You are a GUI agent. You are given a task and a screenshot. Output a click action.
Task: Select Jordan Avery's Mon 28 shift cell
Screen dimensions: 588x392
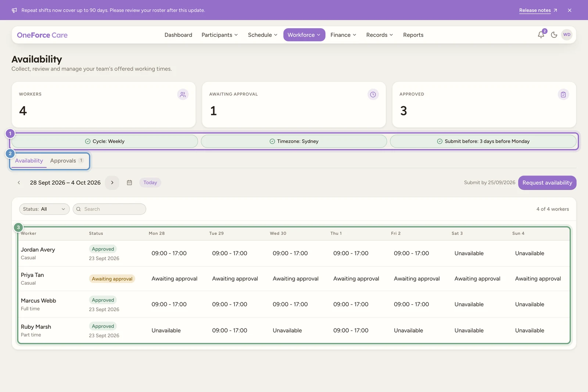pyautogui.click(x=169, y=253)
